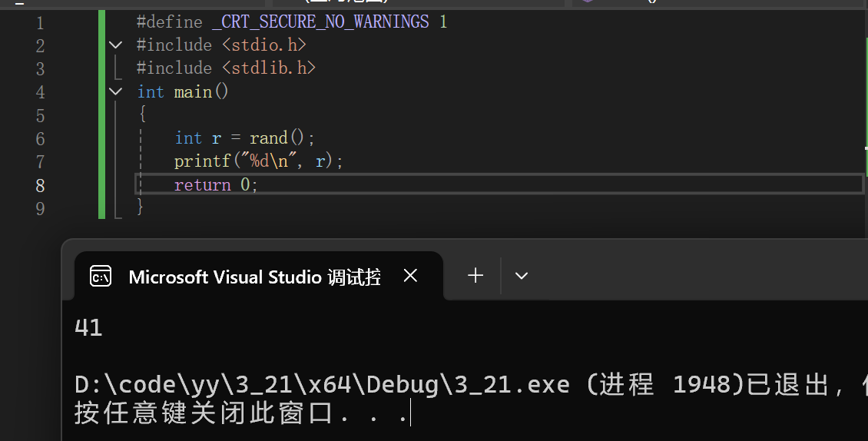Close the Microsoft Visual Studio debug console tab
This screenshot has height=441, width=868.
point(410,275)
